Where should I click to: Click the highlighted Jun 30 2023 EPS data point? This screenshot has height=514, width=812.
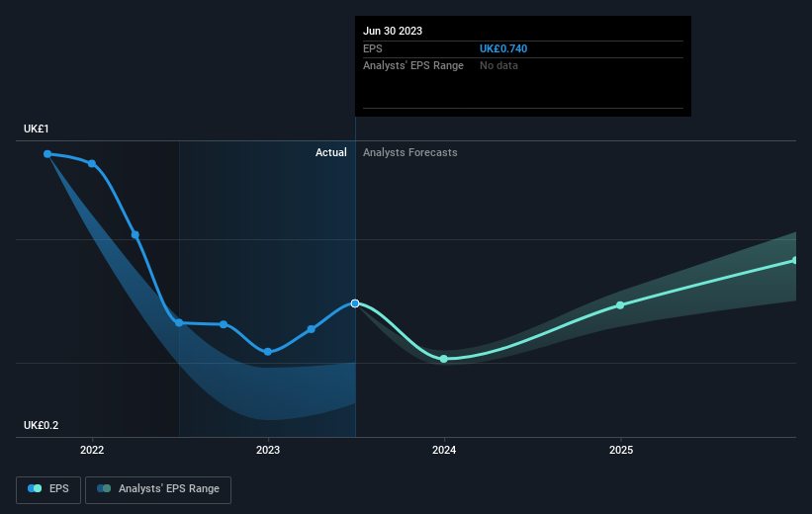(x=355, y=303)
